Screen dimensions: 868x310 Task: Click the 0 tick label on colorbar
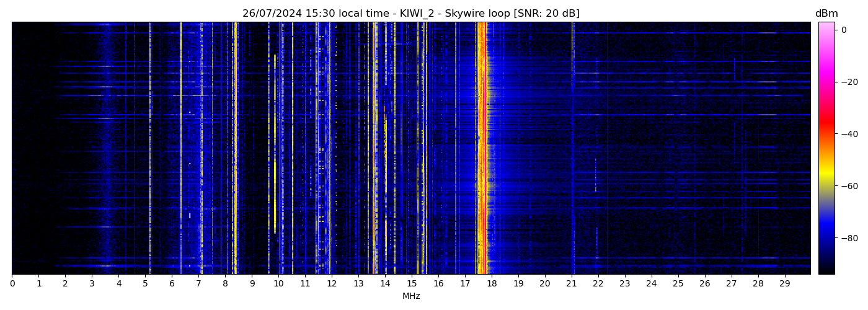click(844, 30)
